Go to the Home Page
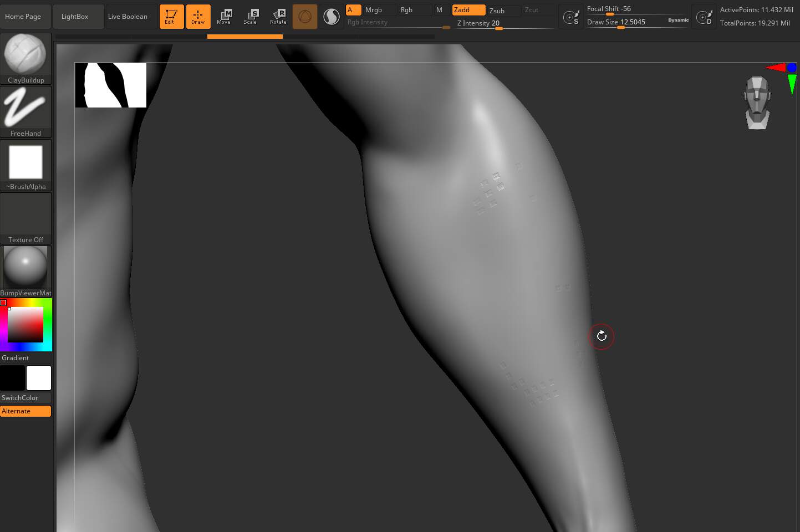 23,16
